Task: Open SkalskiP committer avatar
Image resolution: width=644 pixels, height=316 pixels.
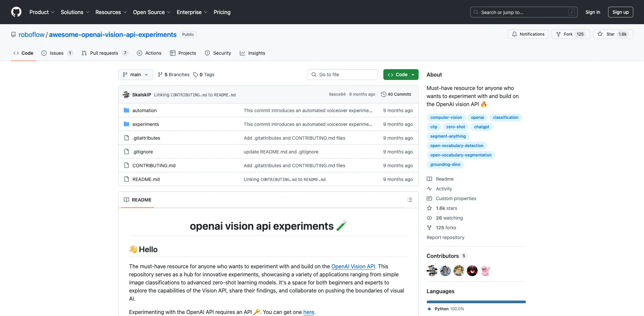Action: (x=126, y=95)
